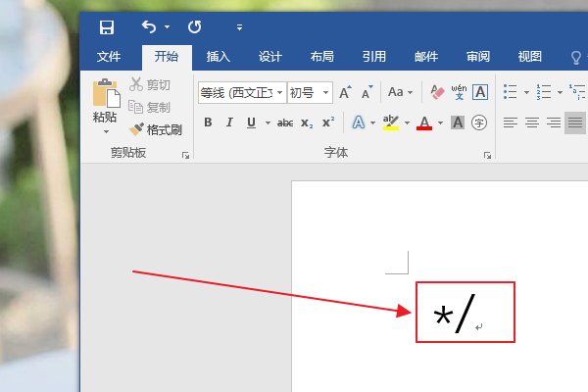The height and width of the screenshot is (392, 588).
Task: Click the Clear Formatting eraser icon
Action: 437,92
